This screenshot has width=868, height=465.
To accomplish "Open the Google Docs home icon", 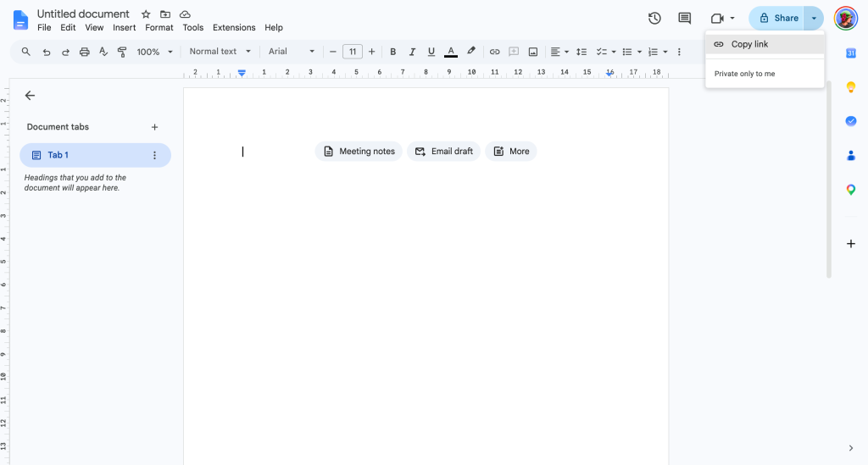I will click(20, 20).
